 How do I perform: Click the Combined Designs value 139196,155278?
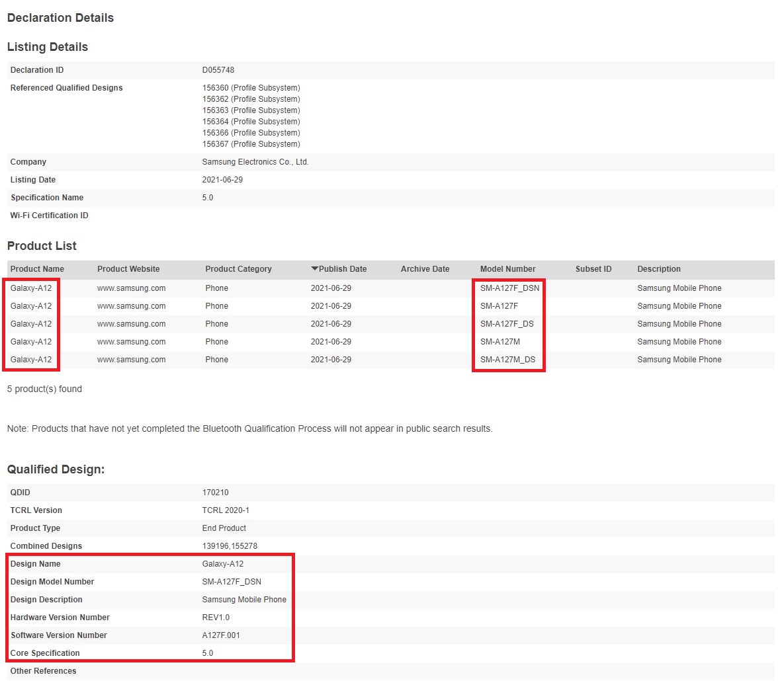(x=230, y=546)
